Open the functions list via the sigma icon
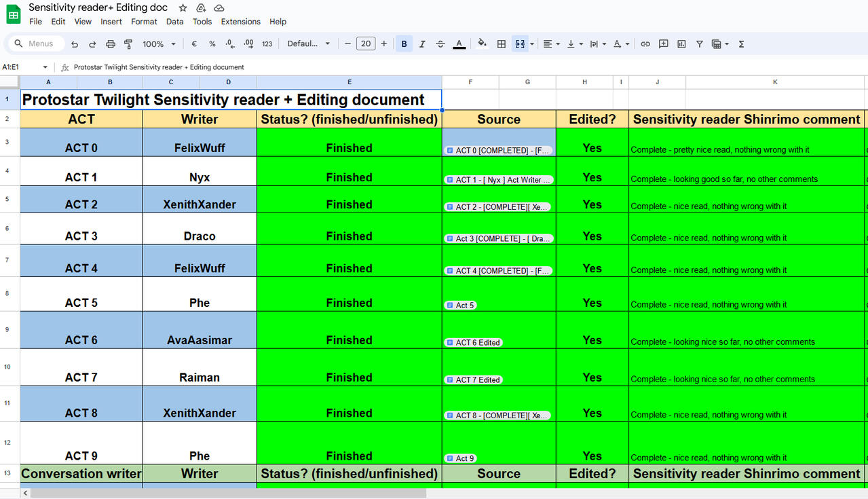 tap(741, 43)
